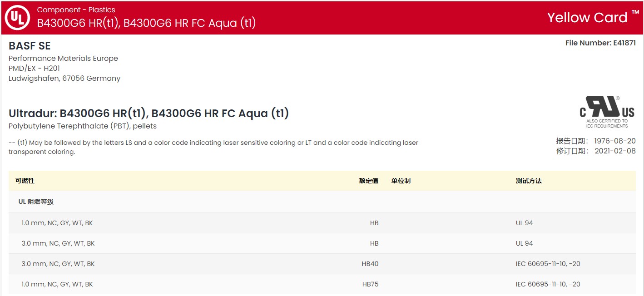Click the BASF SE company name
Image resolution: width=644 pixels, height=296 pixels.
[x=30, y=46]
